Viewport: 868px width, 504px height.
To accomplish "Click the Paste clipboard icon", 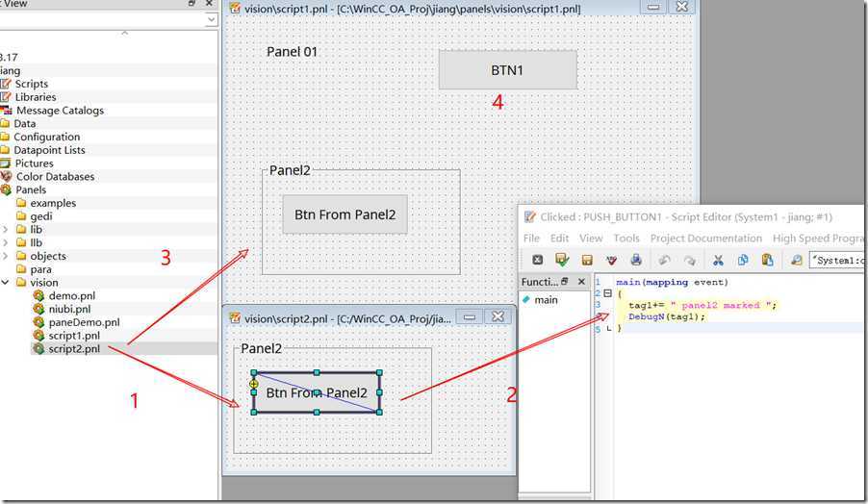I will pyautogui.click(x=767, y=260).
